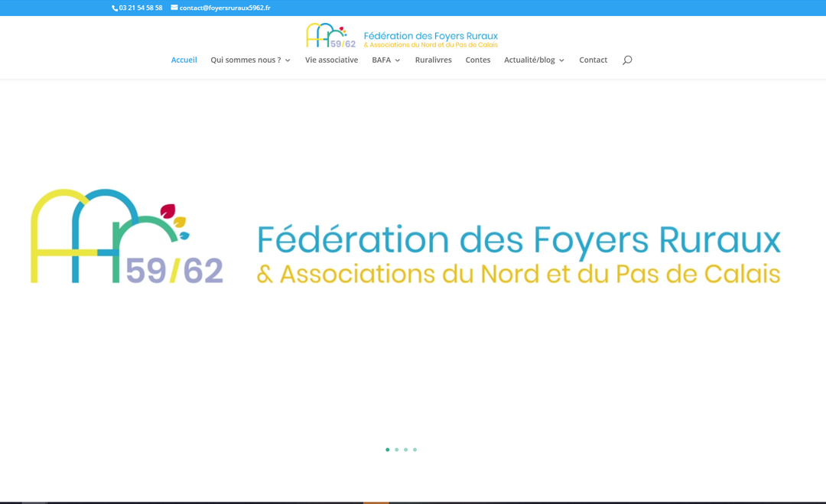Screen dimensions: 826x504
Task: Click contact@foyersruraux5962.fr email link
Action: point(225,8)
